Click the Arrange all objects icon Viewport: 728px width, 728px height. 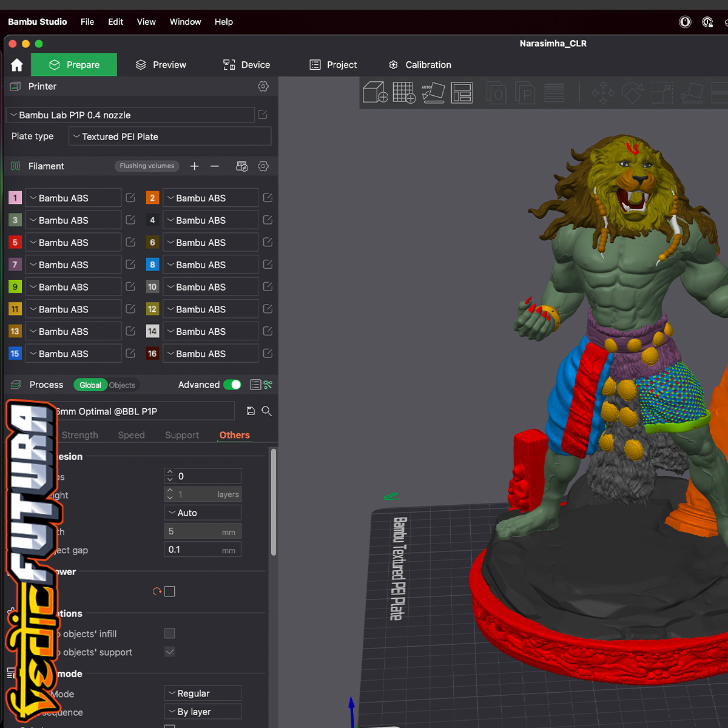point(462,93)
